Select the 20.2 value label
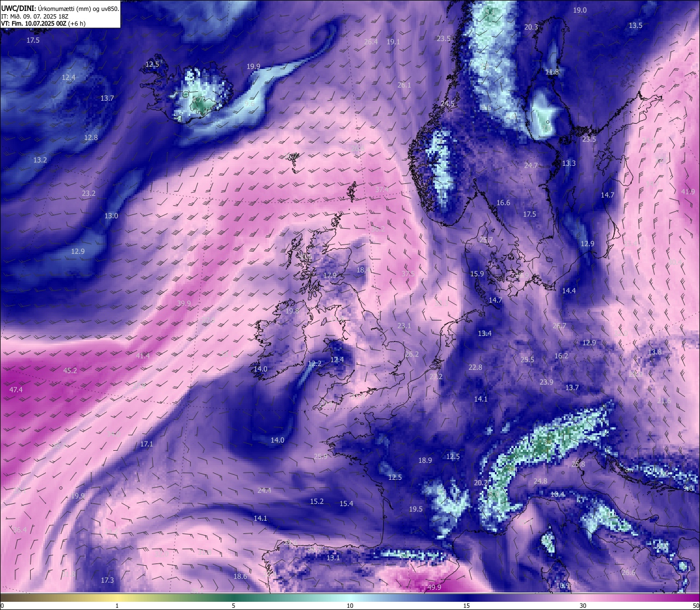Viewport: 700px width, 610px height. tap(481, 483)
